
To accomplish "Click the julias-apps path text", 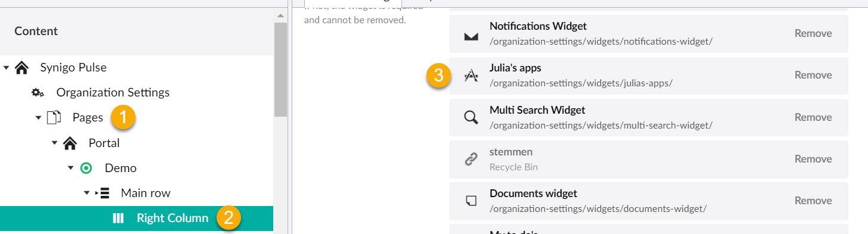I will [x=581, y=83].
